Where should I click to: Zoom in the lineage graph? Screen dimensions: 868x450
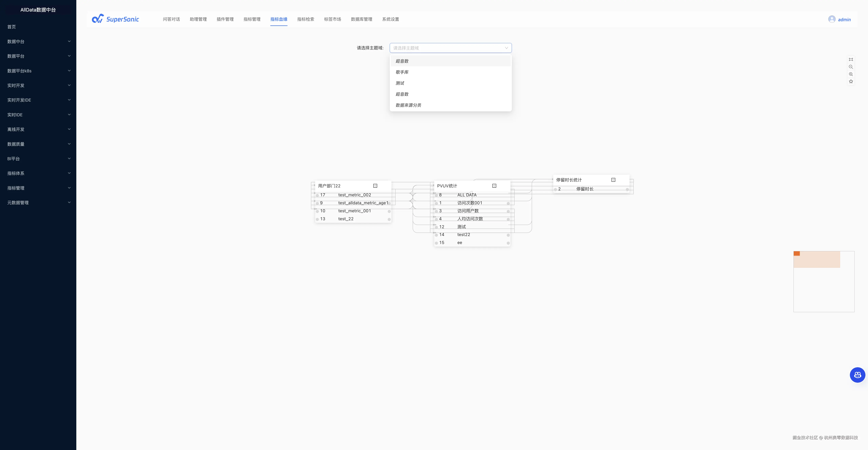[x=851, y=74]
